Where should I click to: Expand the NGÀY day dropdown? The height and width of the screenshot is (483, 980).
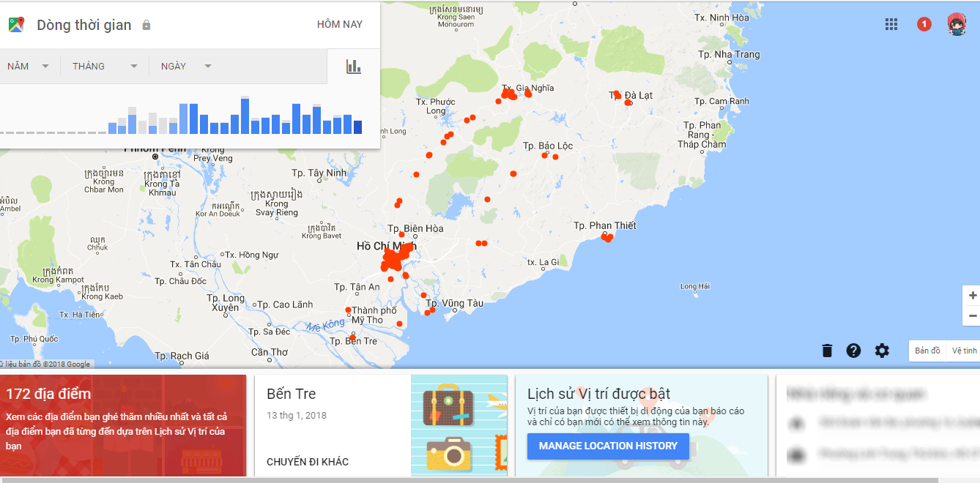pyautogui.click(x=186, y=66)
